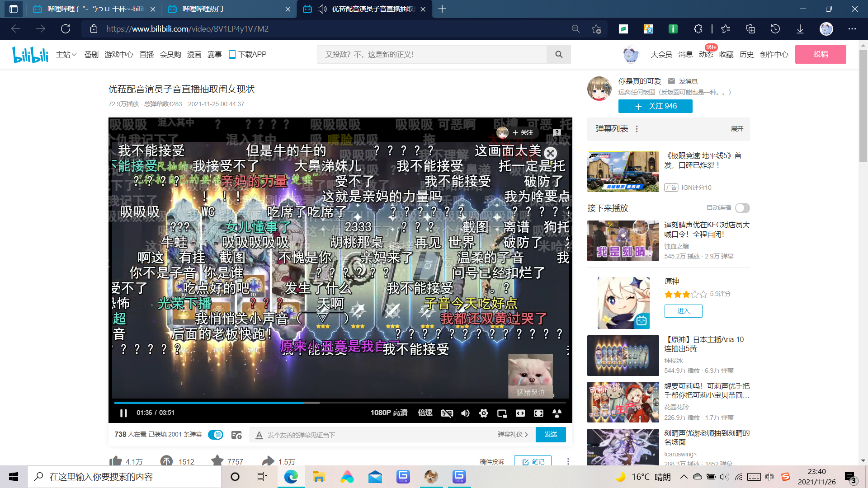
Task: Open the 漫画 navigation item
Action: click(194, 54)
